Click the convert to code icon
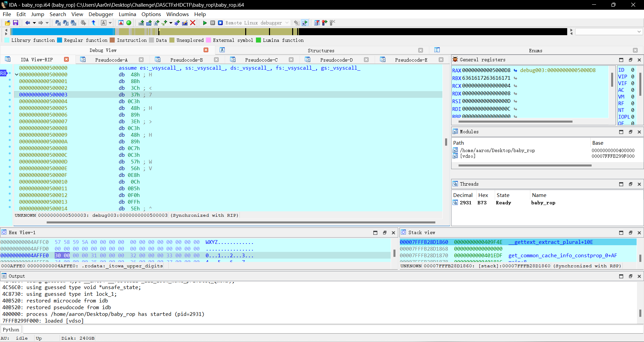Screen dimensions: 644x342 pyautogui.click(x=141, y=23)
